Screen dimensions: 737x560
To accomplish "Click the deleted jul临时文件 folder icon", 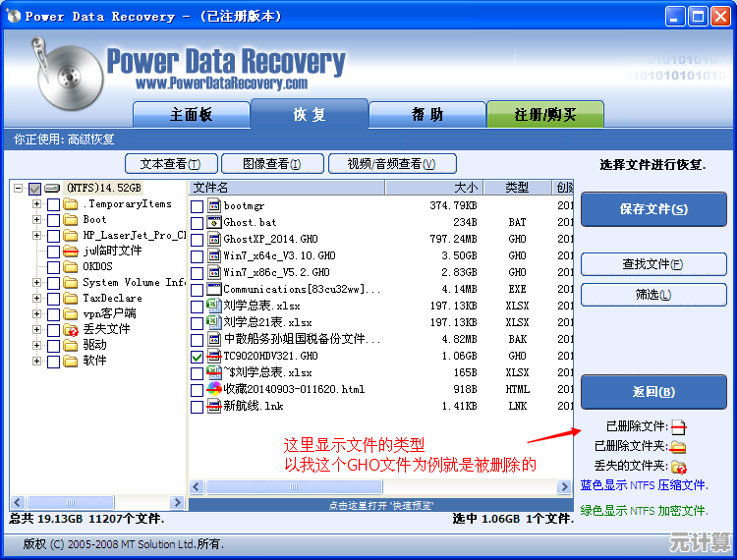I will 71,252.
